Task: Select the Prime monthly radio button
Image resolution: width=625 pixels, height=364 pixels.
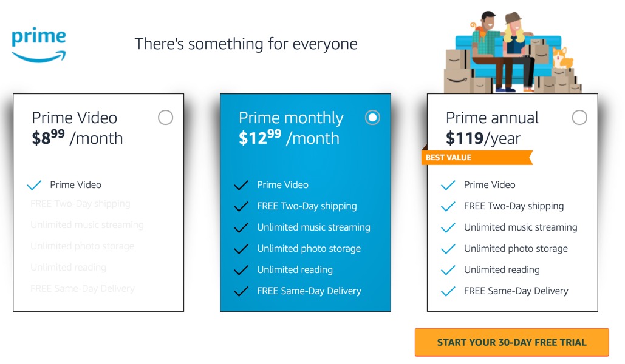Action: [372, 118]
